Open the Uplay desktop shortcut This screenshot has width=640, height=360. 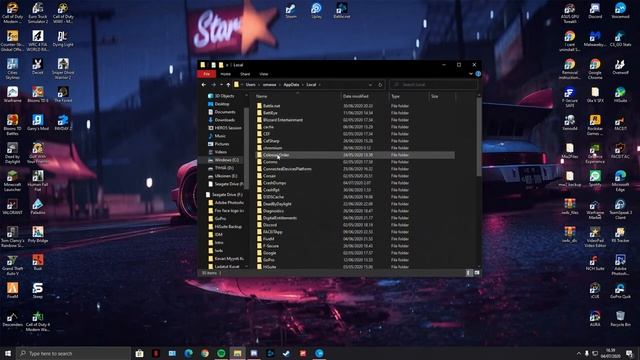click(x=316, y=11)
